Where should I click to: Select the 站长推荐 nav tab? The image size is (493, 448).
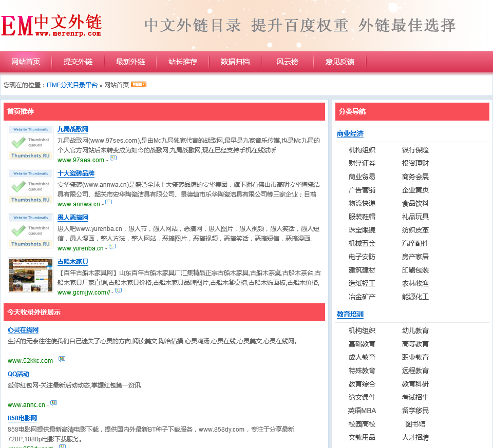point(183,62)
